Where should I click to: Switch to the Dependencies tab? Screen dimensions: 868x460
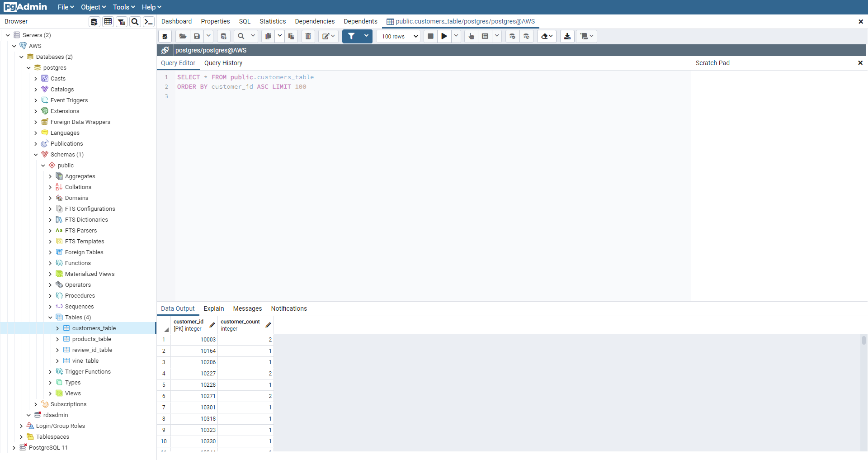click(x=315, y=21)
